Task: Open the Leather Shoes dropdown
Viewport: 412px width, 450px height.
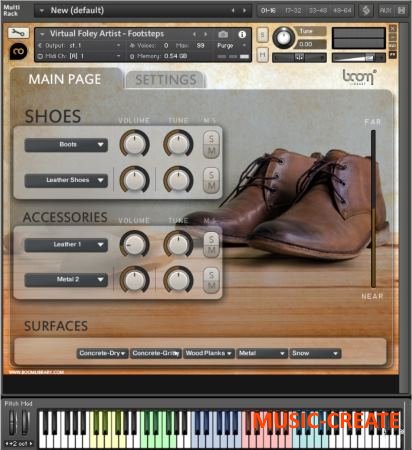Action: point(66,180)
